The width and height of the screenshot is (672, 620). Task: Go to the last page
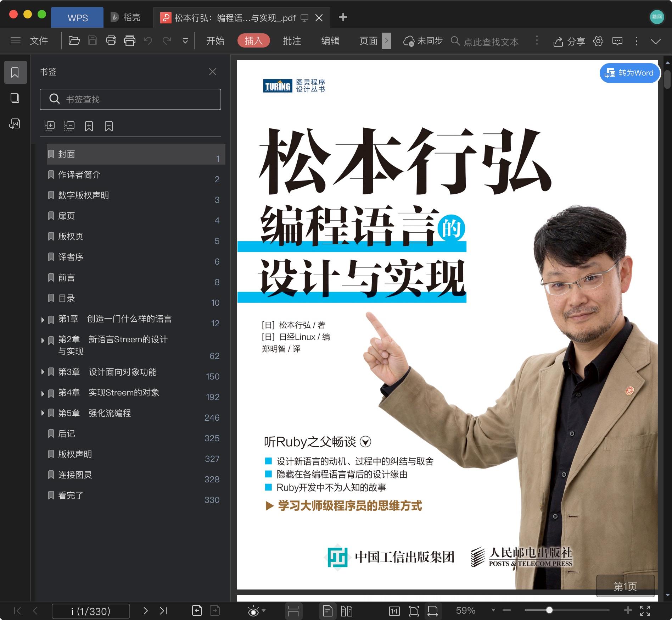pyautogui.click(x=163, y=610)
